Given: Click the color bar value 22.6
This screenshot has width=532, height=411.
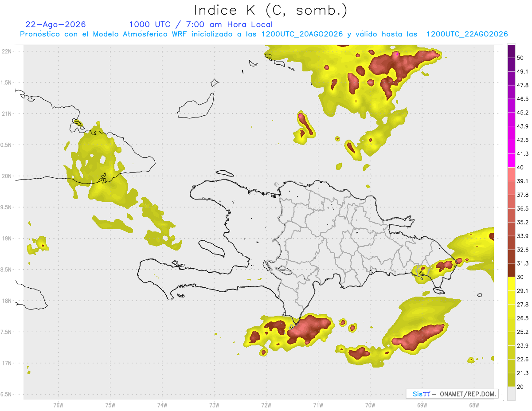Looking at the screenshot, I should point(522,359).
